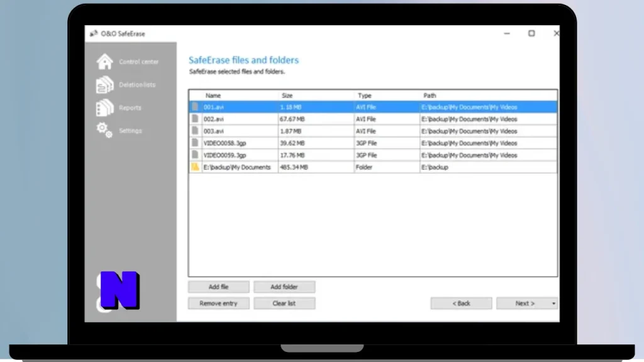Select the 001.avi file name

point(214,107)
